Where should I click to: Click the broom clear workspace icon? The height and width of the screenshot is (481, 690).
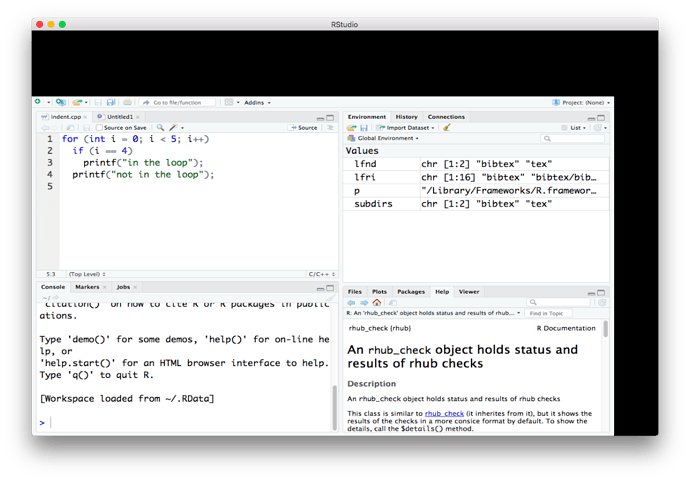(x=447, y=128)
